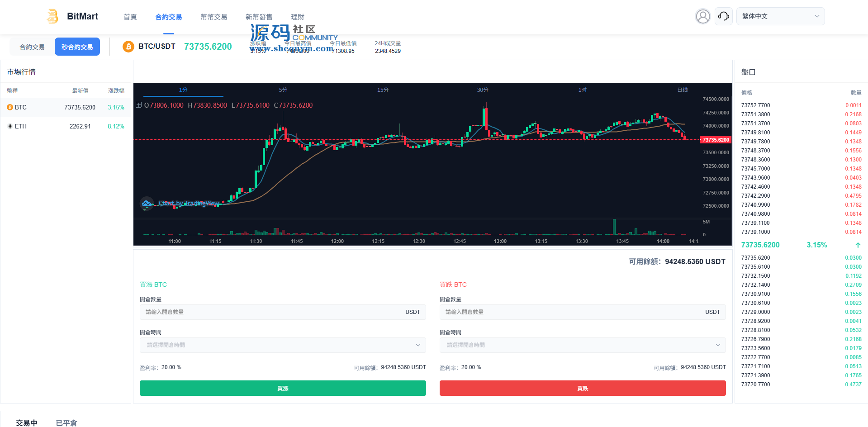
Task: Toggle the chart legend expand box icon
Action: [138, 105]
